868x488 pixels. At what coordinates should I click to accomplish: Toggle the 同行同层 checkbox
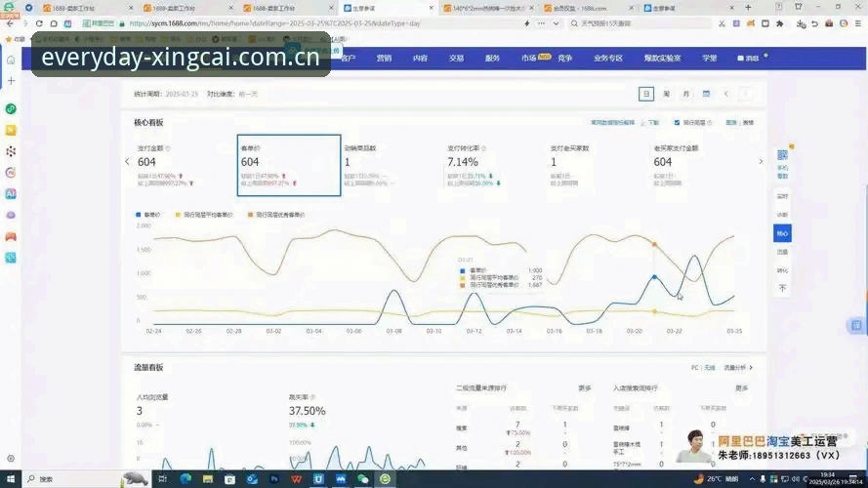point(677,123)
